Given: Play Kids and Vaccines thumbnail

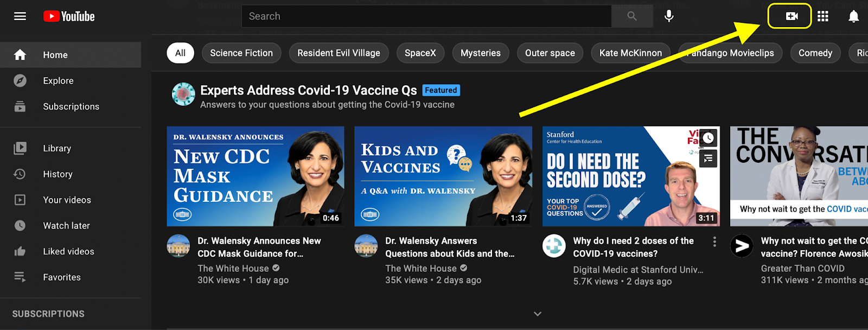Looking at the screenshot, I should pyautogui.click(x=443, y=176).
